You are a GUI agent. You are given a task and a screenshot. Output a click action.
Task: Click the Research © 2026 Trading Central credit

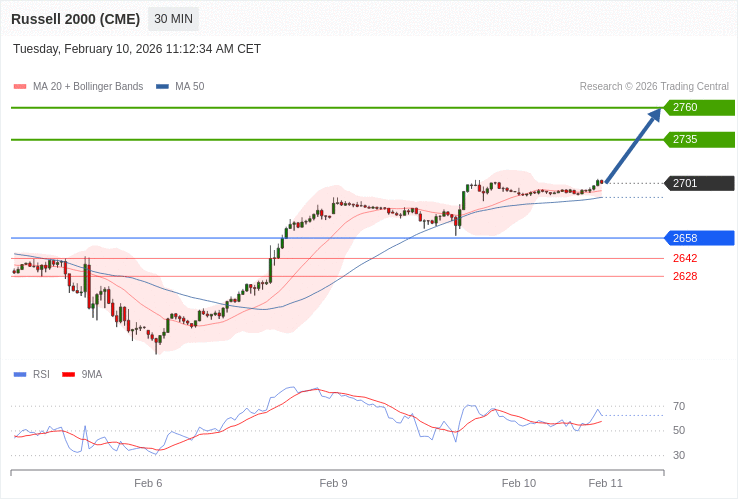coord(654,87)
